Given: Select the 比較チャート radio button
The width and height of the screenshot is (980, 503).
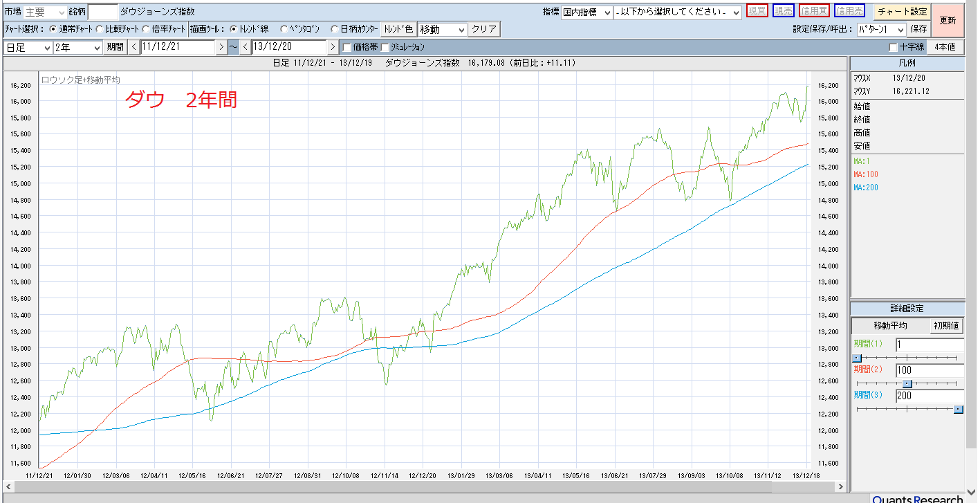Looking at the screenshot, I should (x=100, y=30).
